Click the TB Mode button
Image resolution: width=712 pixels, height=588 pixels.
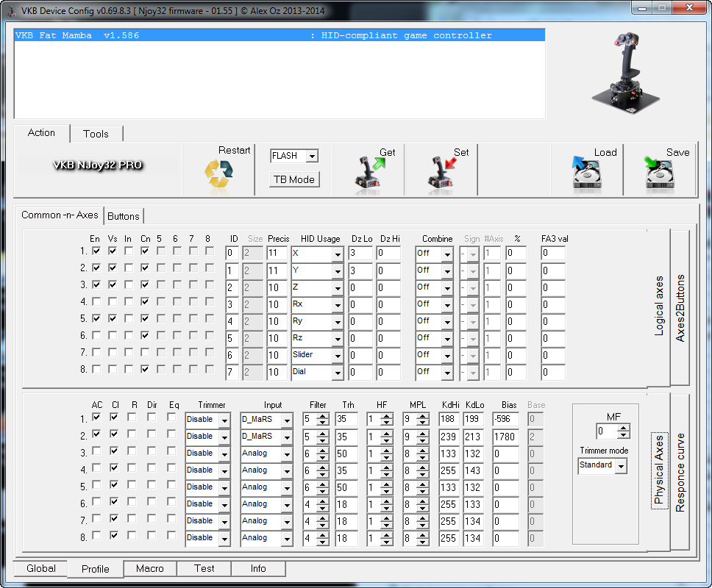click(294, 179)
